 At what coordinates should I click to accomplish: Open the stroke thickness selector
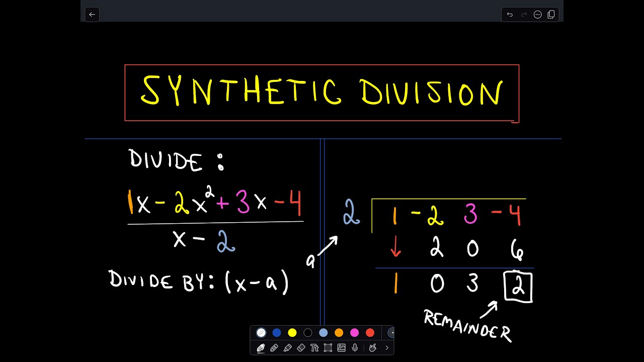[391, 332]
